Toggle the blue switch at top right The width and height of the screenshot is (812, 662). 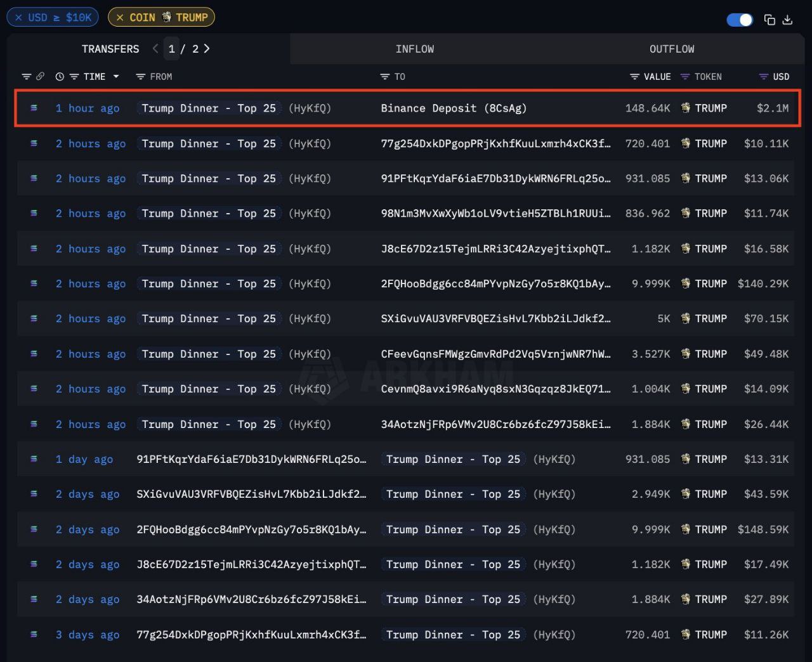pyautogui.click(x=740, y=20)
